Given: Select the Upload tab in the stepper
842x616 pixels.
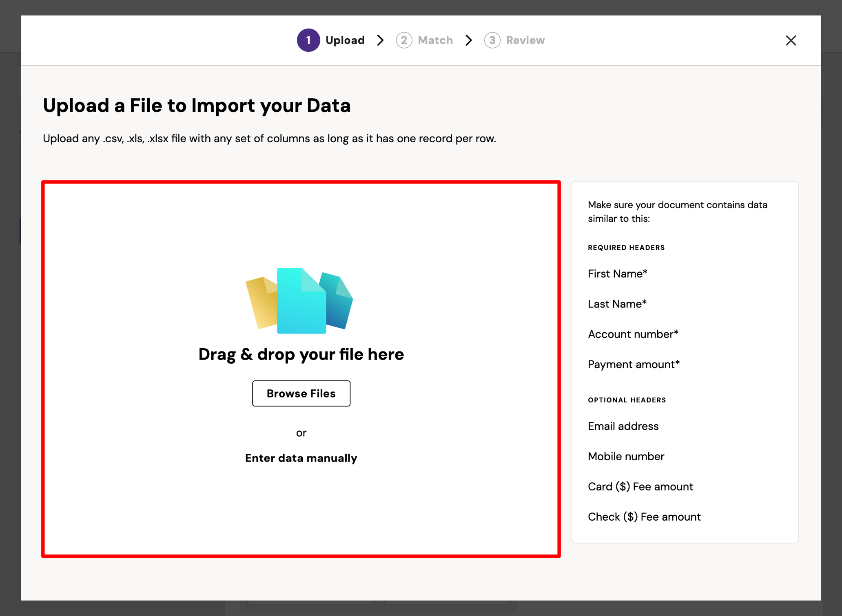Looking at the screenshot, I should 345,40.
